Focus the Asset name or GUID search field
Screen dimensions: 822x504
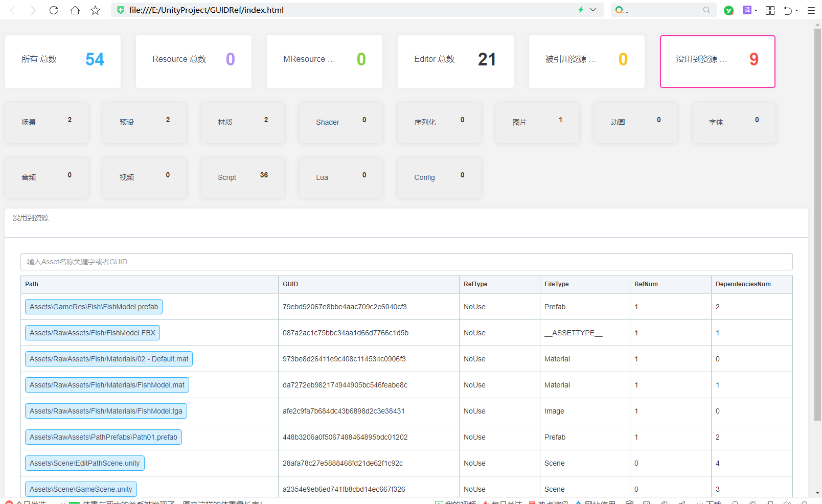(x=406, y=262)
